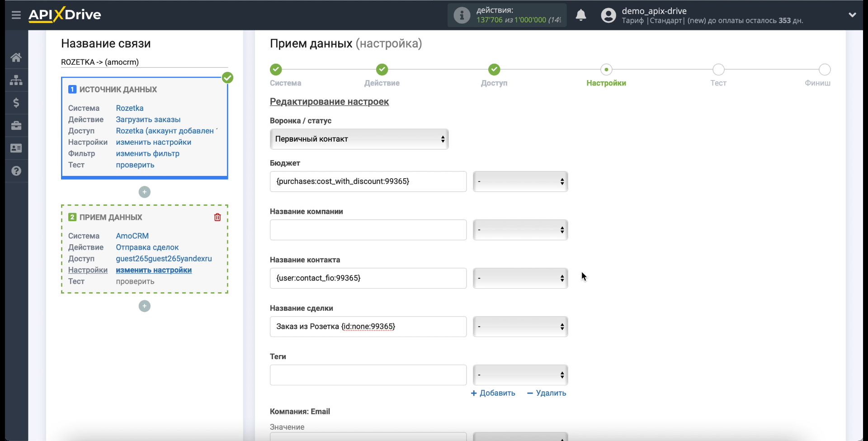Click the Название сделки input field
868x441 pixels.
368,327
